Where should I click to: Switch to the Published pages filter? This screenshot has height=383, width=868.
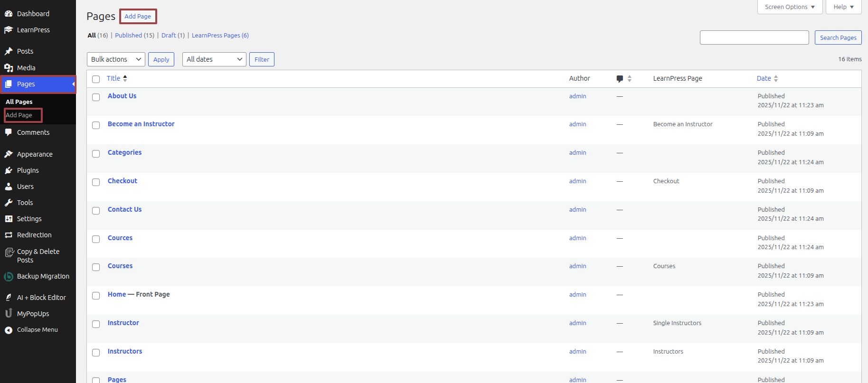(x=128, y=36)
